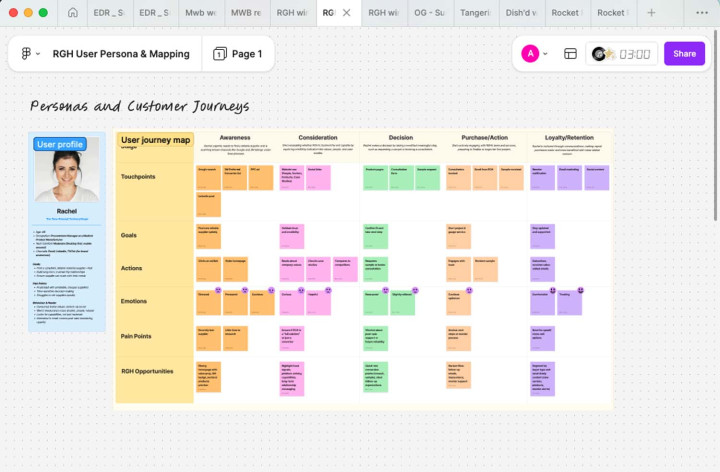Click the home icon in tab bar
The height and width of the screenshot is (472, 720).
pos(73,13)
